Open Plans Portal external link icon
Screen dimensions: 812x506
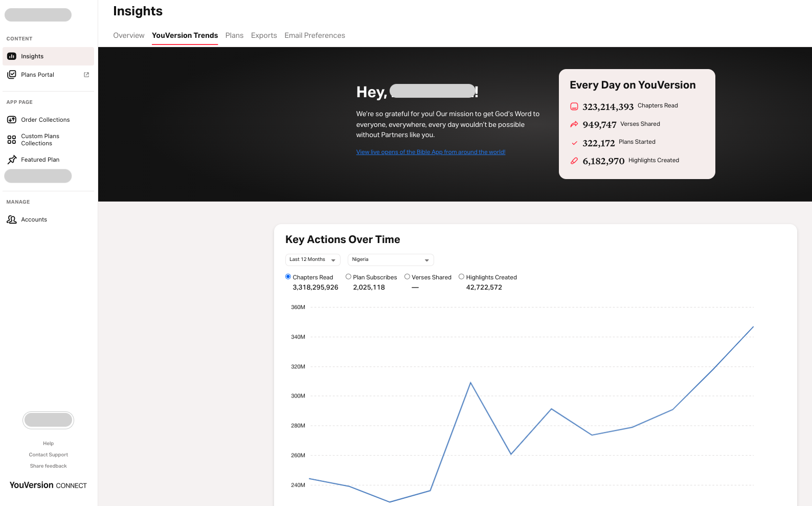click(86, 75)
